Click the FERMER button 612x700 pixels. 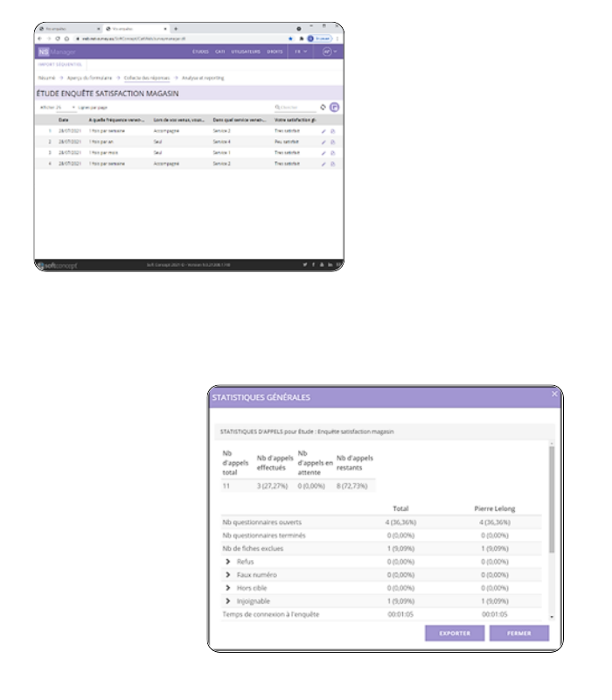coord(519,633)
